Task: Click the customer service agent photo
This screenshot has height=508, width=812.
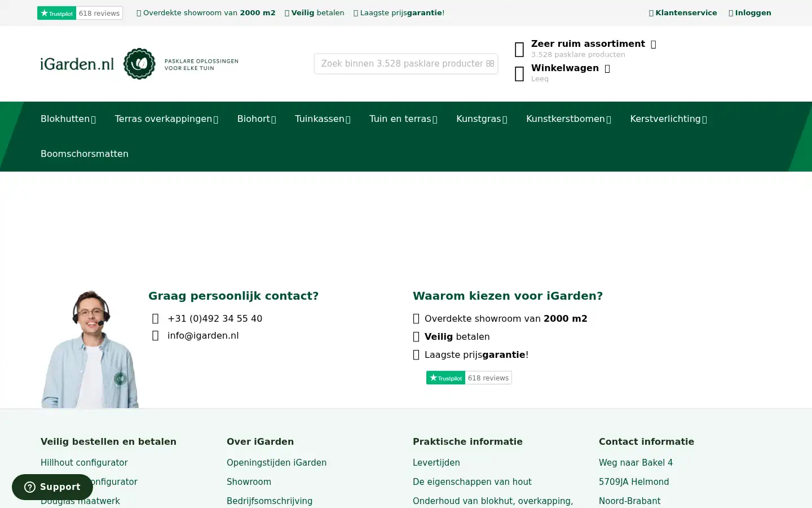Action: click(x=90, y=349)
